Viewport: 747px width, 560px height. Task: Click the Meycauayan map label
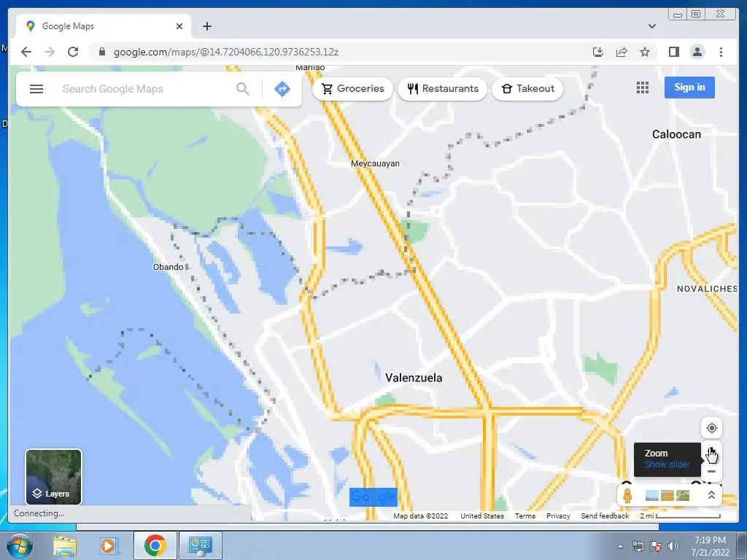click(375, 163)
